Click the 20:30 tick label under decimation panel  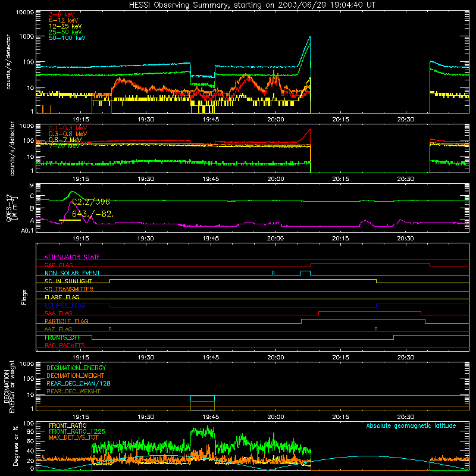pos(406,417)
